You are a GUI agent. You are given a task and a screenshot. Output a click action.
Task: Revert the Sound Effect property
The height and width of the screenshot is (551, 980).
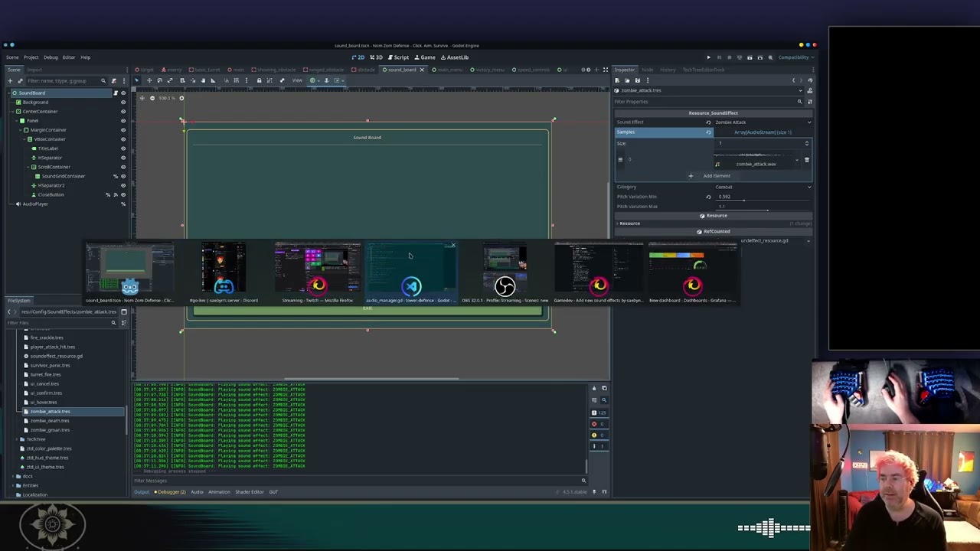[x=708, y=122]
